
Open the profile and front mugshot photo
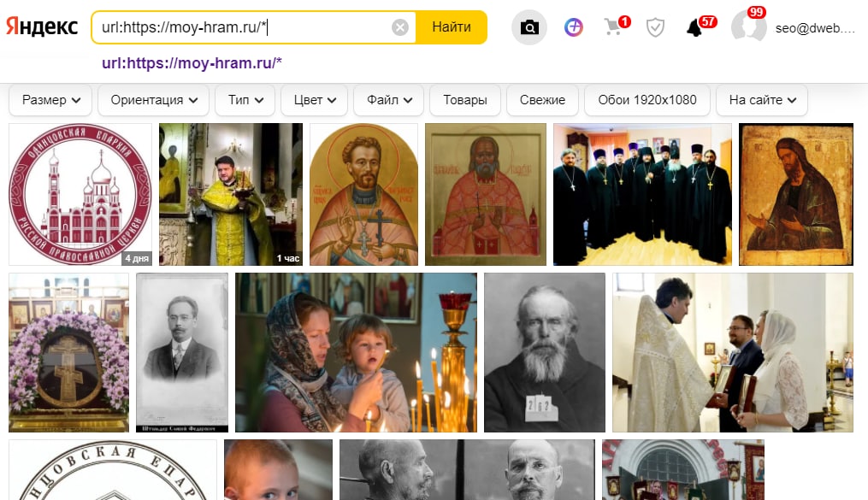pyautogui.click(x=467, y=469)
